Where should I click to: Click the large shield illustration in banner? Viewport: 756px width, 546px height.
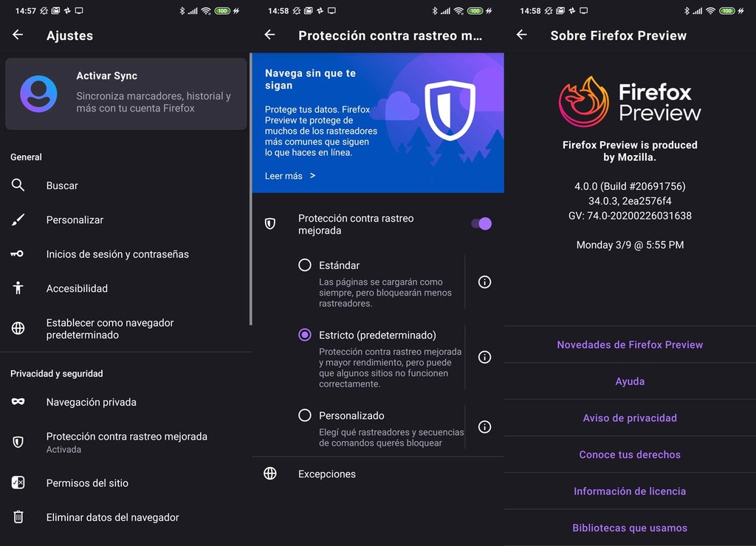pyautogui.click(x=450, y=110)
